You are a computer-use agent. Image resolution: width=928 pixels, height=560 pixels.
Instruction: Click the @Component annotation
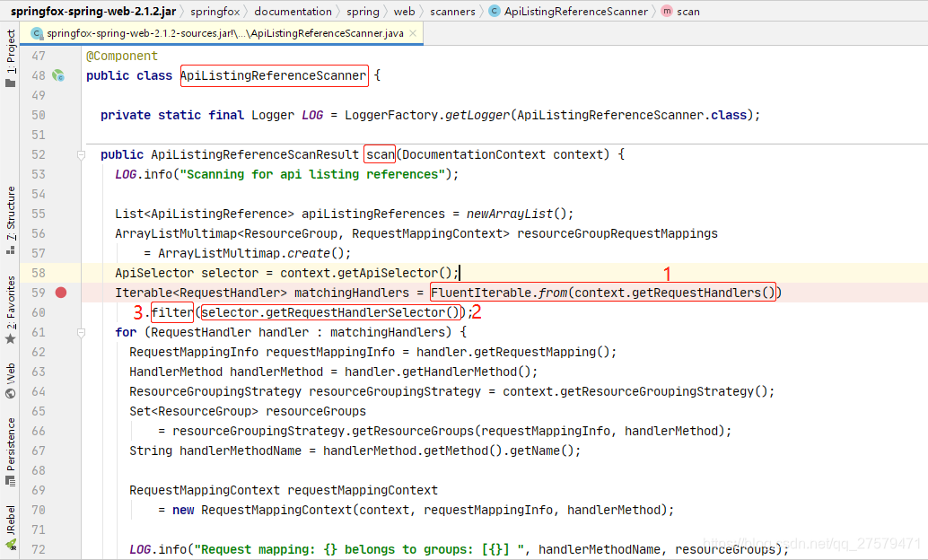pyautogui.click(x=122, y=56)
